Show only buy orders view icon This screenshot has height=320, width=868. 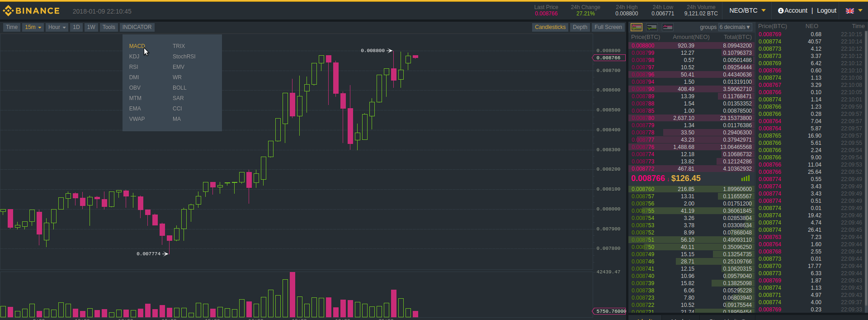[652, 27]
